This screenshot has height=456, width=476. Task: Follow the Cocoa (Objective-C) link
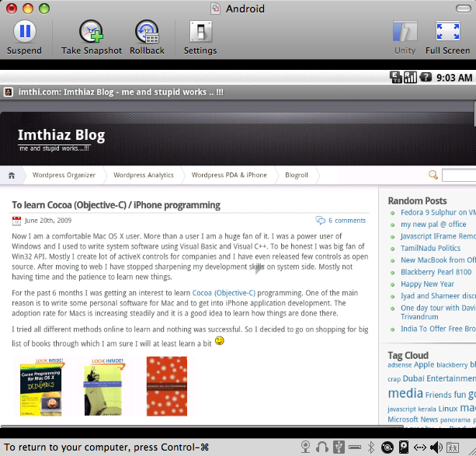(224, 293)
